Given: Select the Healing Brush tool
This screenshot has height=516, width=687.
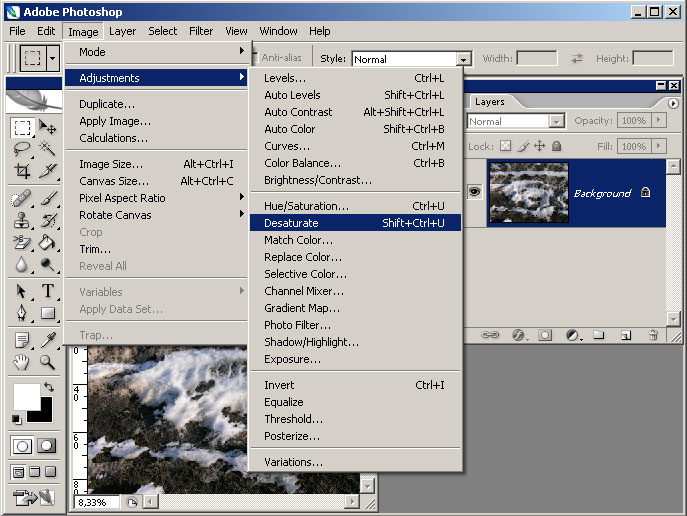Looking at the screenshot, I should pyautogui.click(x=21, y=198).
